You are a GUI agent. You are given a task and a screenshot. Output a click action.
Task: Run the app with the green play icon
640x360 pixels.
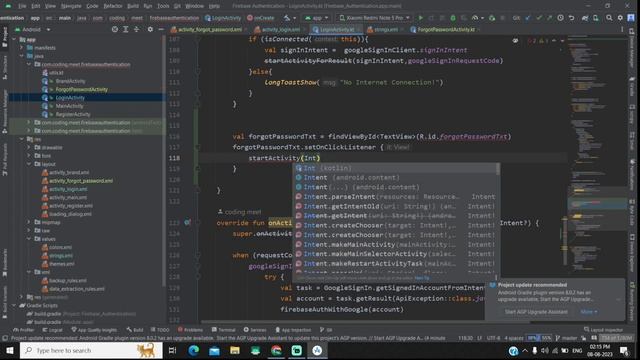(x=420, y=18)
